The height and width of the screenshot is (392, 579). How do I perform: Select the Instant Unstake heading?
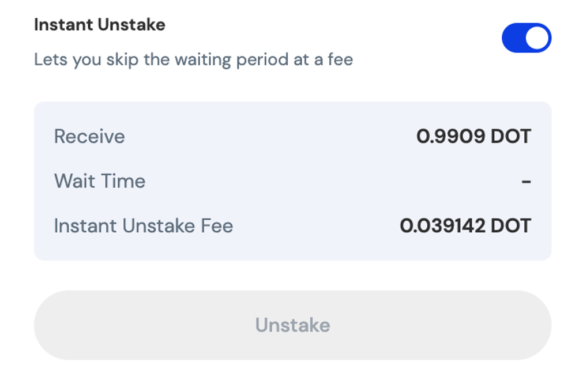click(x=99, y=25)
